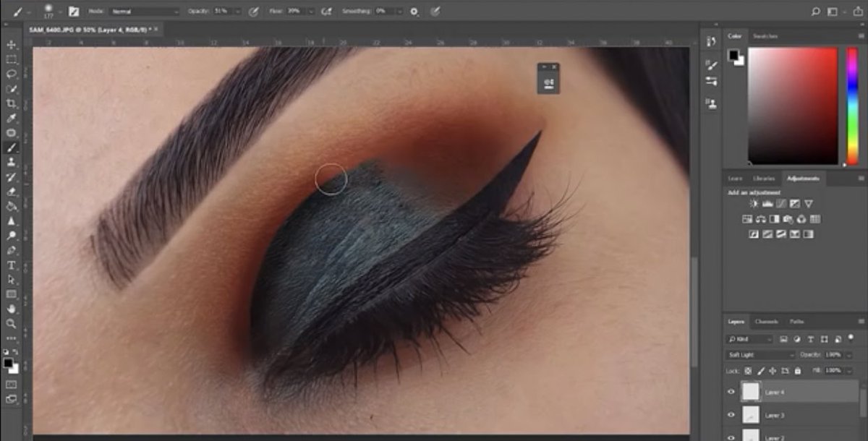Screen dimensions: 868x441
Task: Hide Layer 3 visibility eye
Action: pyautogui.click(x=731, y=415)
